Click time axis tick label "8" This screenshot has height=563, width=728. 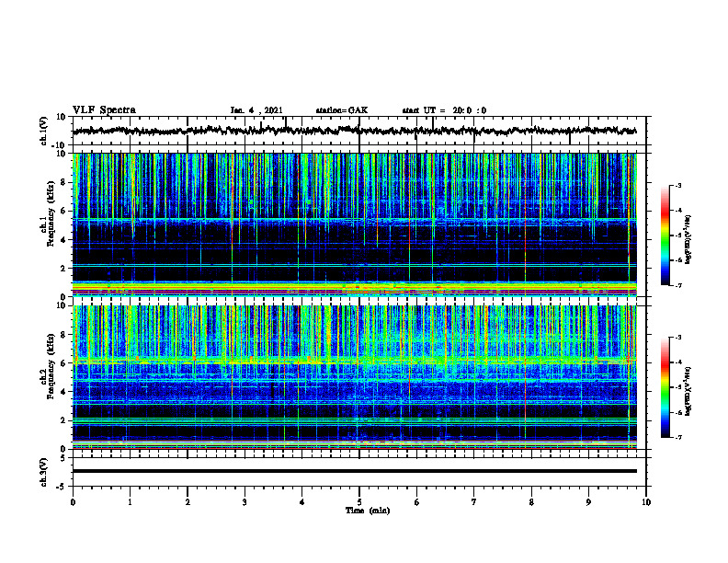(x=531, y=502)
